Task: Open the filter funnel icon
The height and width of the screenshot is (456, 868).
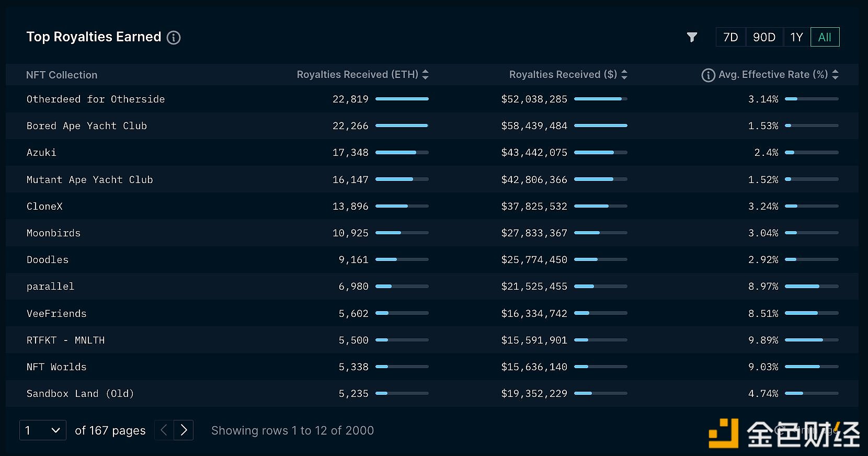Action: click(692, 37)
